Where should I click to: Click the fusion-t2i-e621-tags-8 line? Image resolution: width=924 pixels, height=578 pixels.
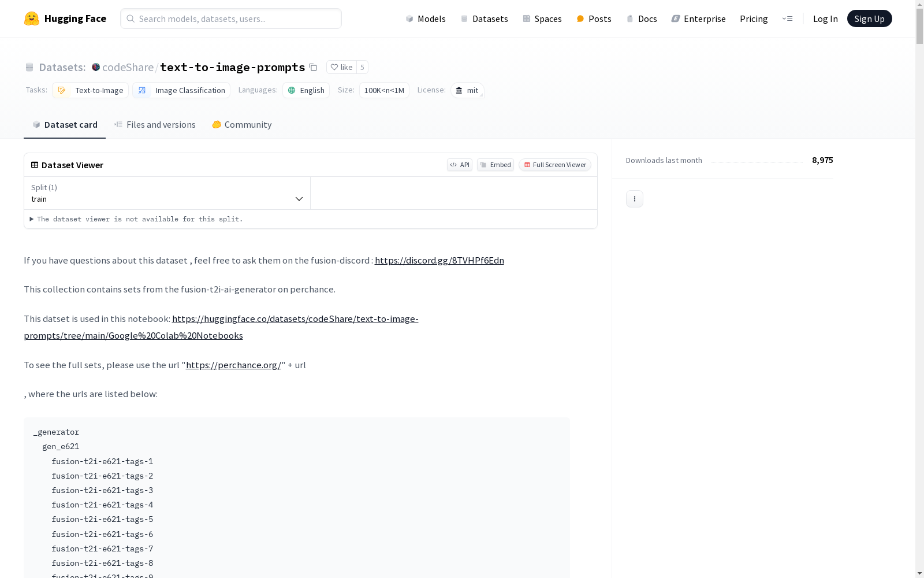(x=102, y=563)
